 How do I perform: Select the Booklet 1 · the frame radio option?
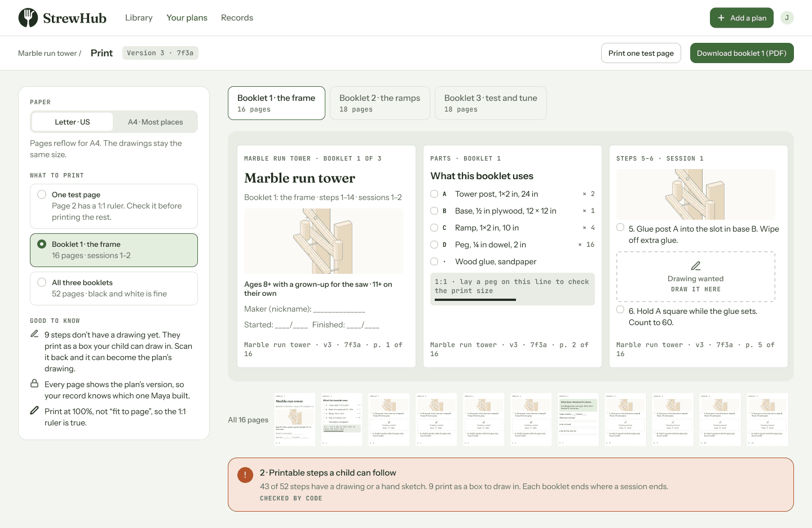coord(114,250)
